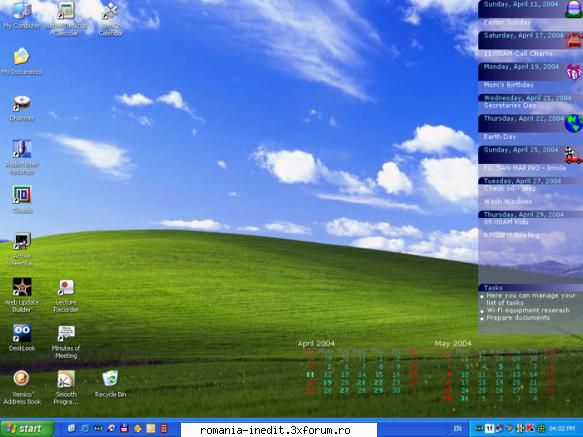Select the Earth Day event
Viewport: 583px width, 437px height.
tap(500, 137)
